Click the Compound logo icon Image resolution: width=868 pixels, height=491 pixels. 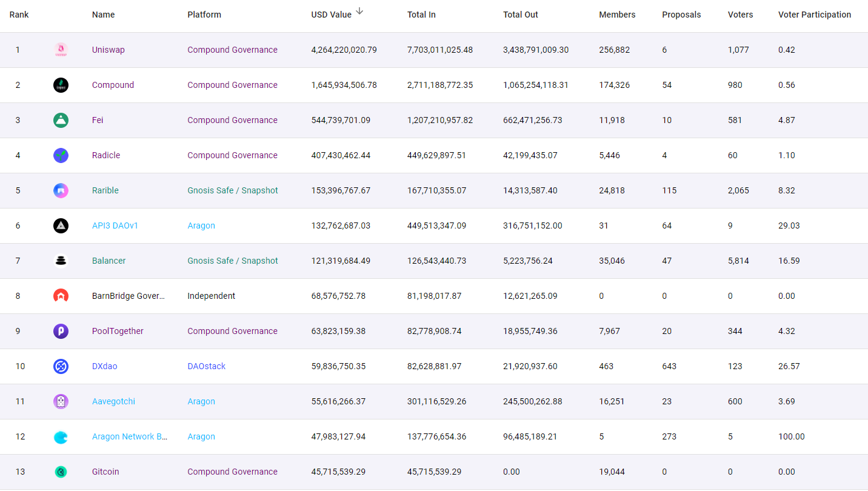pos(61,85)
